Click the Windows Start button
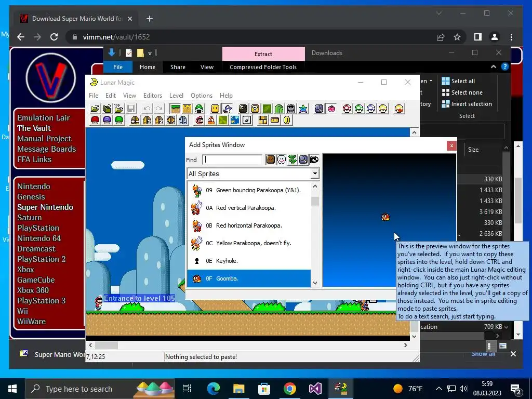 (12, 389)
